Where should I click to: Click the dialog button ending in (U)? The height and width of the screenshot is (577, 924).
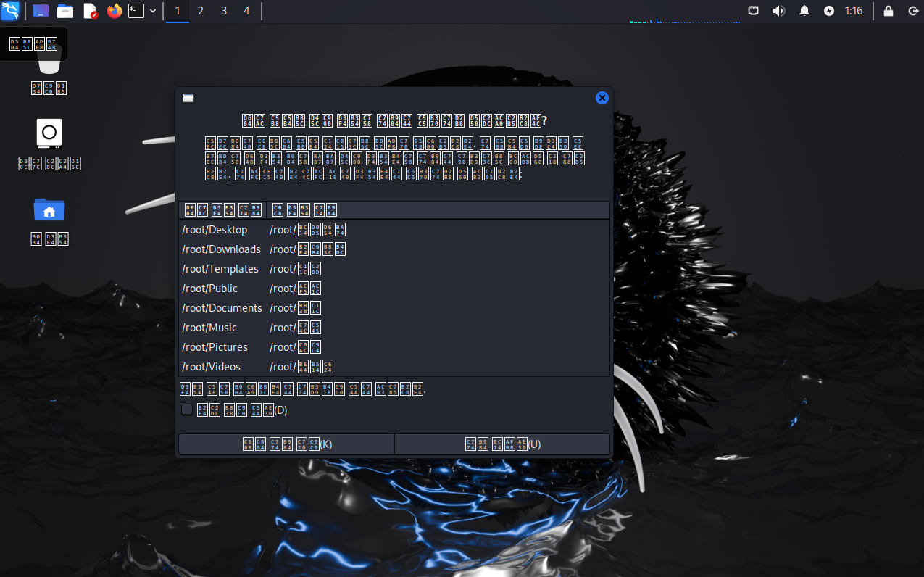click(502, 444)
